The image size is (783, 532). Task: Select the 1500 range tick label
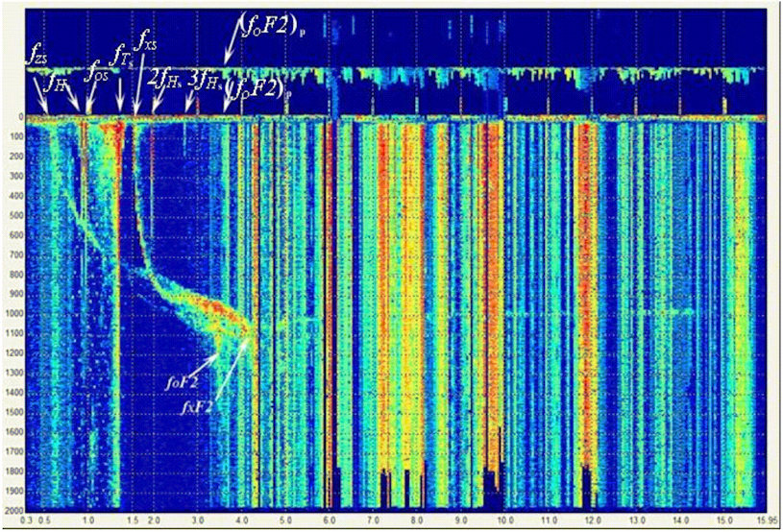click(13, 412)
